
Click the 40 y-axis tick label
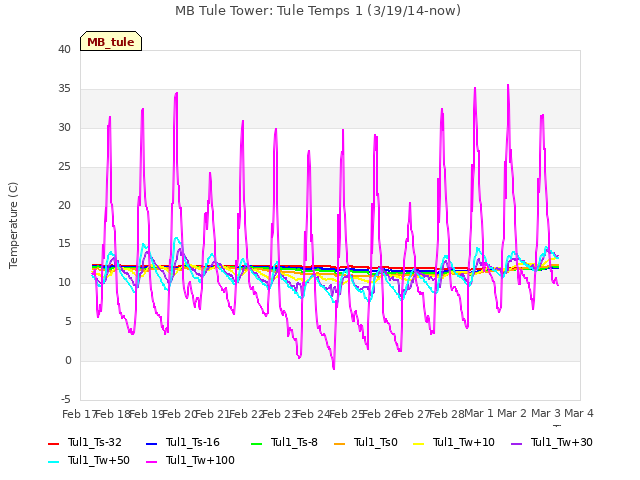pyautogui.click(x=64, y=49)
